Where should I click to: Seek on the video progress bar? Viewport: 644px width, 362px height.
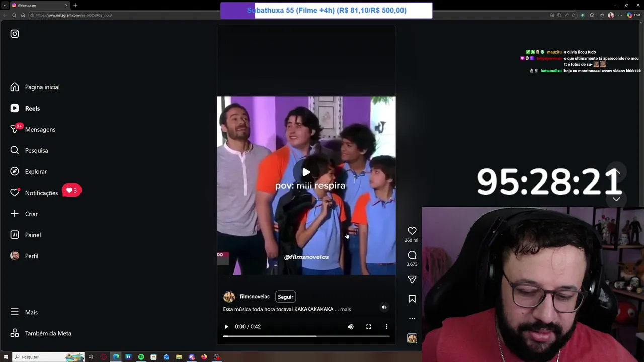pos(306,336)
